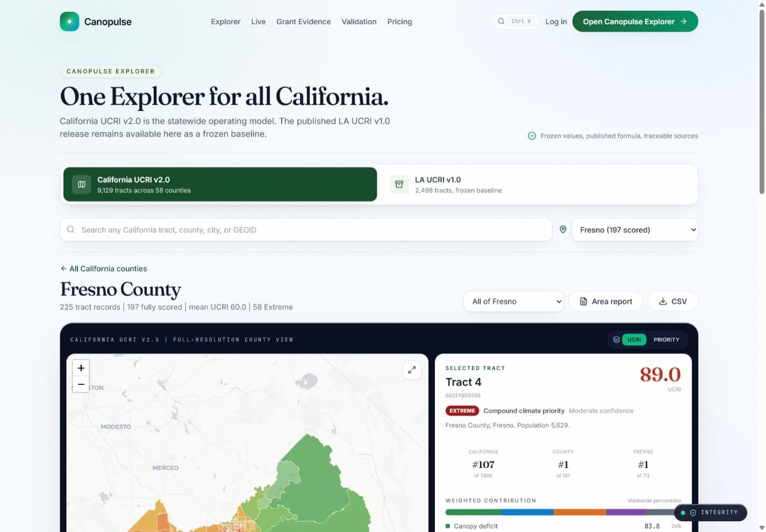This screenshot has width=766, height=532.
Task: Generate the Area report
Action: 606,301
